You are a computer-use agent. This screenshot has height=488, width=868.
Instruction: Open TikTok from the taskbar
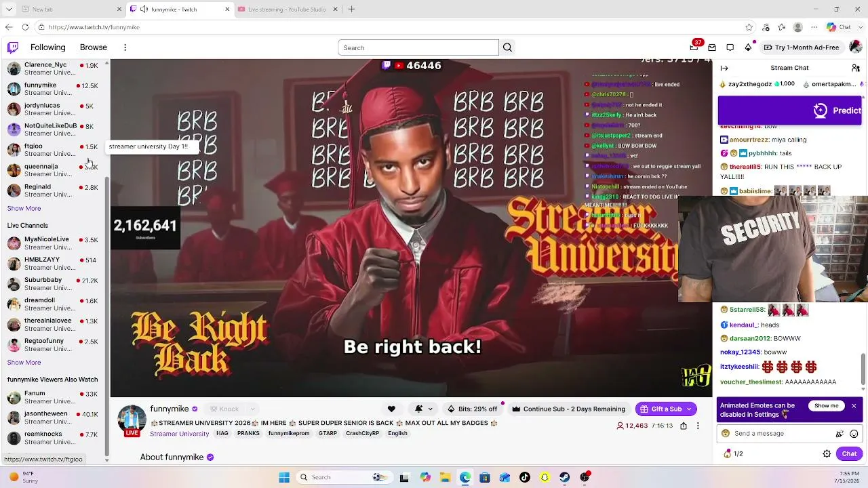(x=524, y=477)
